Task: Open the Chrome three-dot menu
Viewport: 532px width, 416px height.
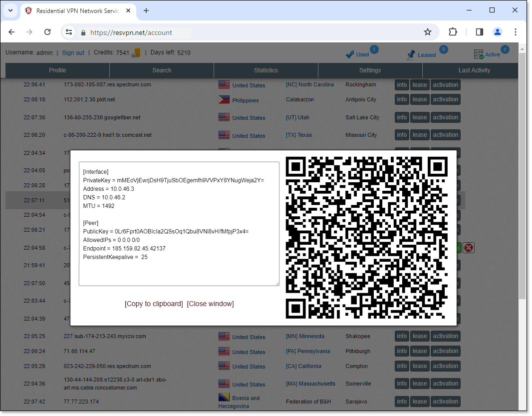Action: coord(516,32)
